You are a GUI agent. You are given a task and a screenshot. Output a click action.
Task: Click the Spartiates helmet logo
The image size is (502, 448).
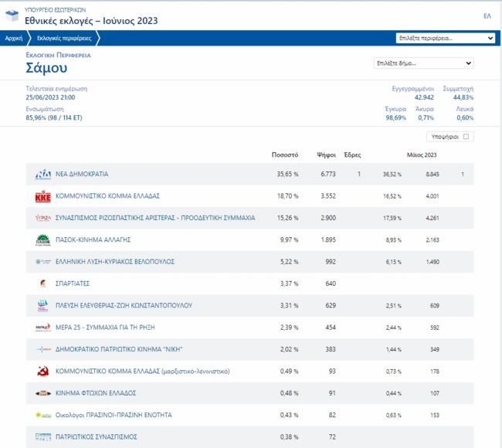click(43, 283)
